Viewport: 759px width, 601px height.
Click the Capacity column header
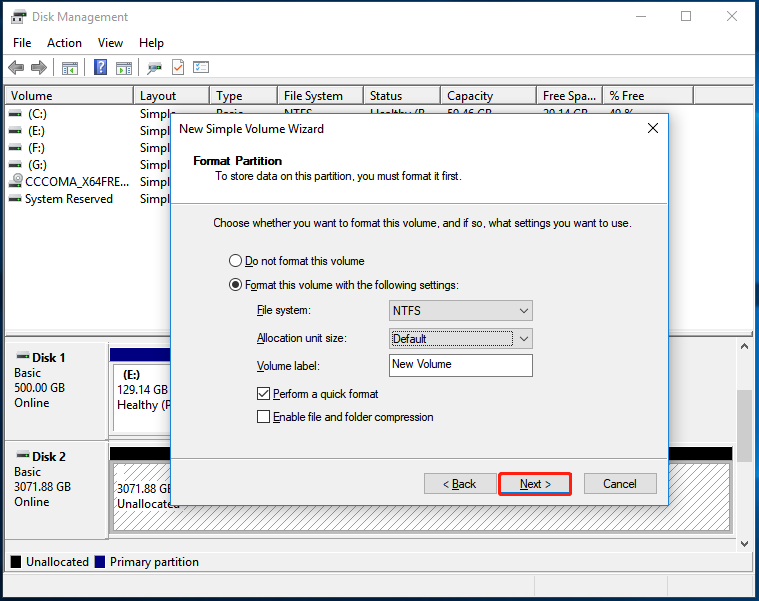point(488,96)
